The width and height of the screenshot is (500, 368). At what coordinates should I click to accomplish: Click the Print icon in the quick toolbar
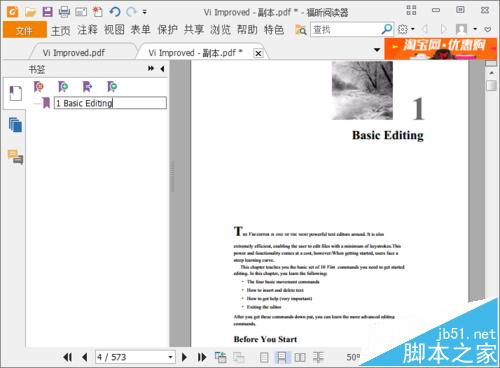point(64,12)
